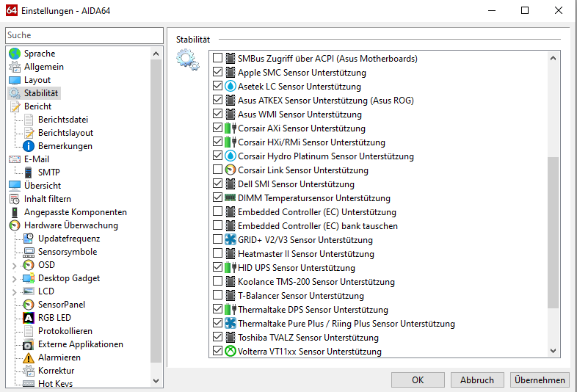Viewport: 577px width, 392px height.
Task: Click the blue info icon beside Bemerkungen
Action: point(29,146)
